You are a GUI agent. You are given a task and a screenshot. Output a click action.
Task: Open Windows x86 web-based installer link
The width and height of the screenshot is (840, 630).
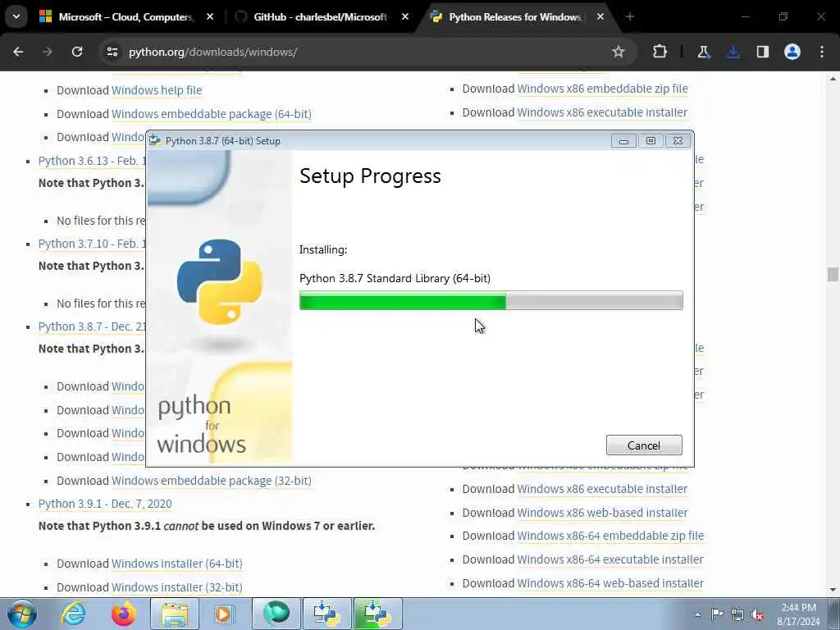602,513
